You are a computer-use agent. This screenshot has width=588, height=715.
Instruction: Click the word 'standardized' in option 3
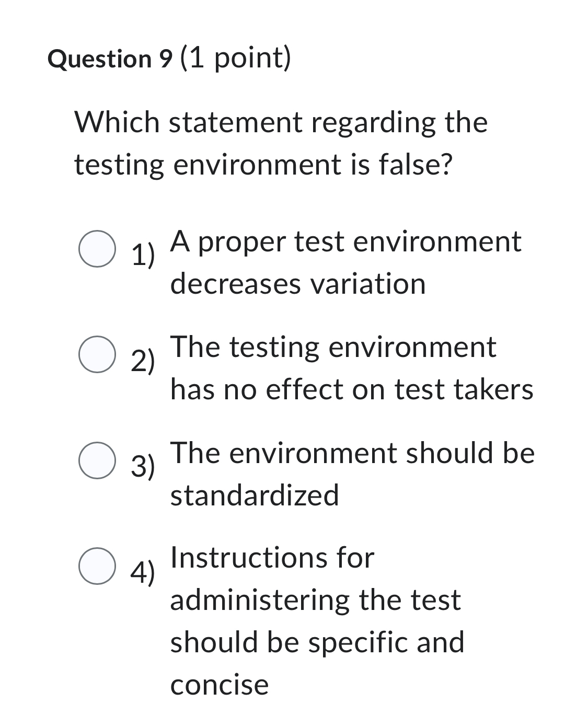pyautogui.click(x=255, y=494)
